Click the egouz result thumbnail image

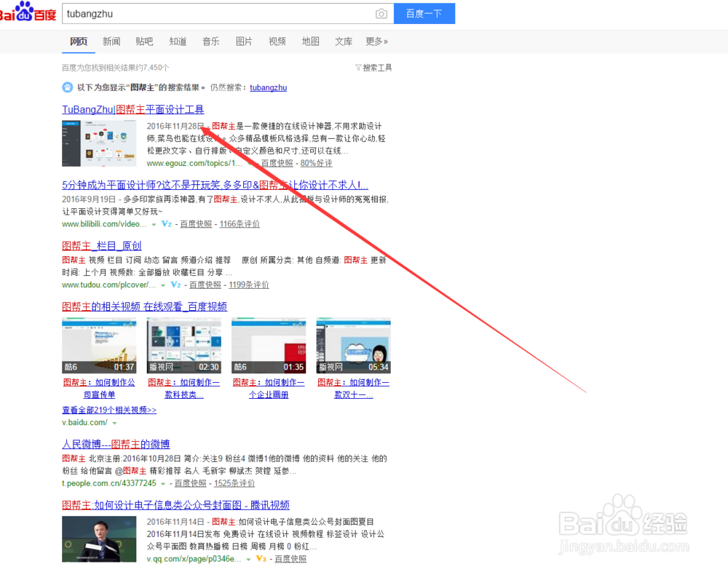tap(99, 143)
